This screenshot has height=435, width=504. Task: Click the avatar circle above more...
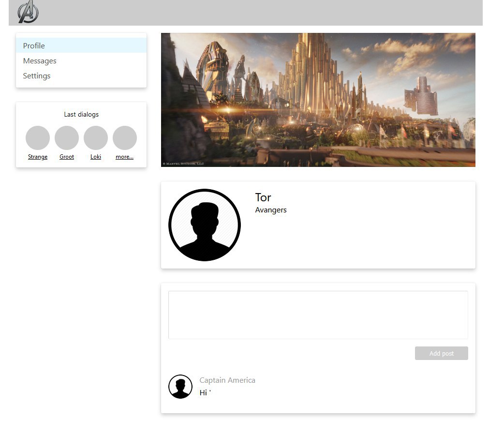point(125,138)
